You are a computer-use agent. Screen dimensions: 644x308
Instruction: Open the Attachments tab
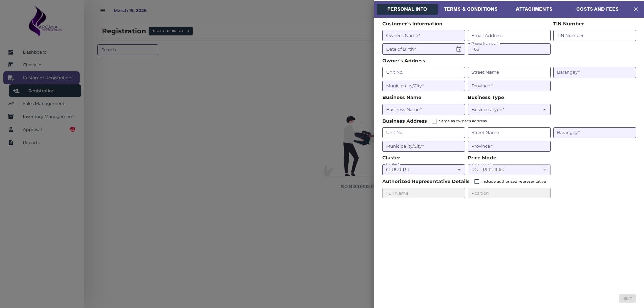tap(533, 9)
